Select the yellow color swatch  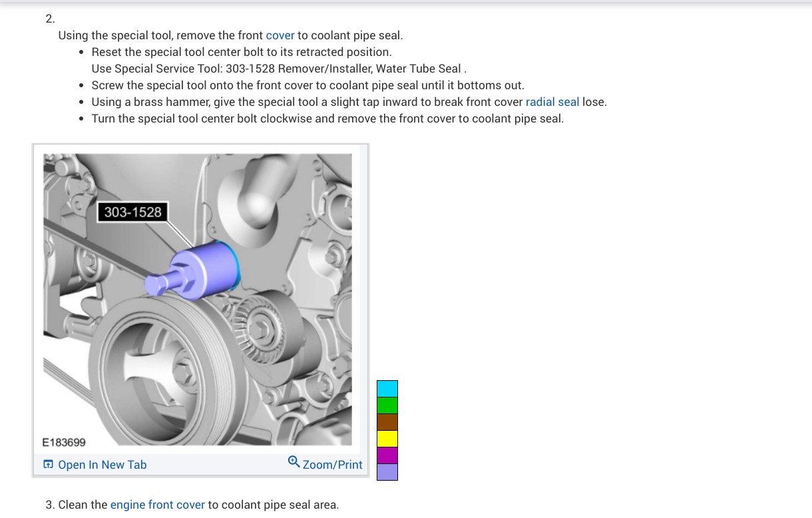(x=387, y=439)
